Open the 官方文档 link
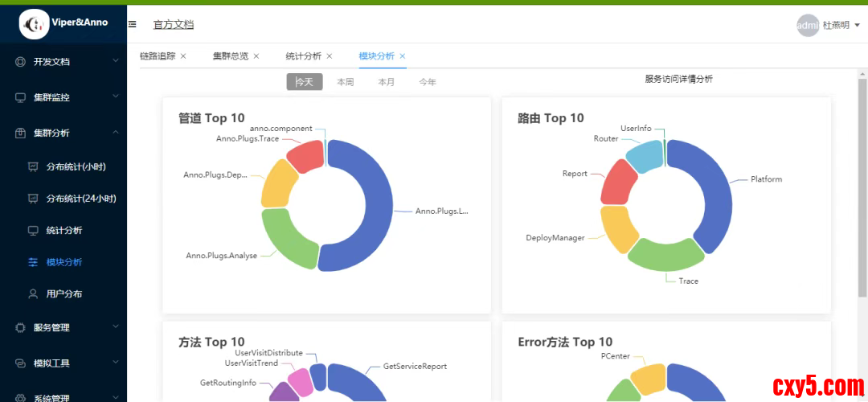 pyautogui.click(x=174, y=25)
